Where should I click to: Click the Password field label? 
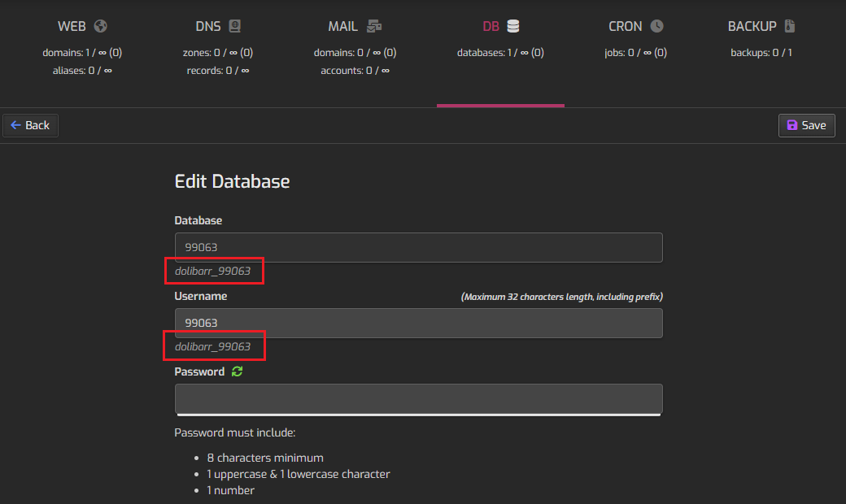coord(199,371)
